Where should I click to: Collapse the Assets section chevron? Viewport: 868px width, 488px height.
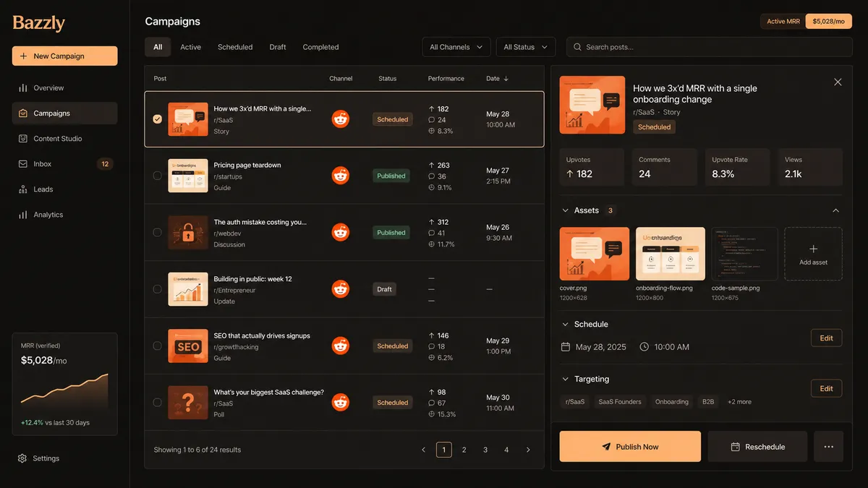(x=566, y=210)
